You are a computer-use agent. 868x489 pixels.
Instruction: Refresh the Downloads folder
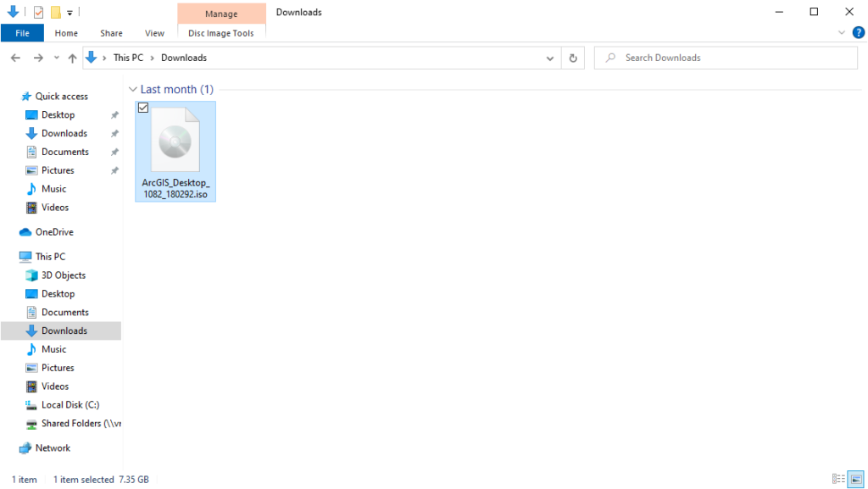[573, 58]
